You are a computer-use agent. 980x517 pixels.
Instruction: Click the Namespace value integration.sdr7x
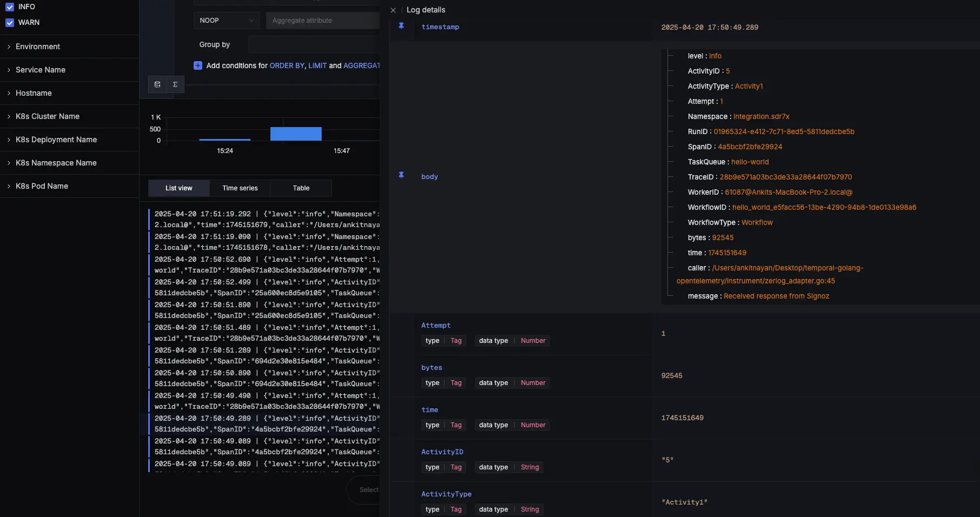pos(761,117)
